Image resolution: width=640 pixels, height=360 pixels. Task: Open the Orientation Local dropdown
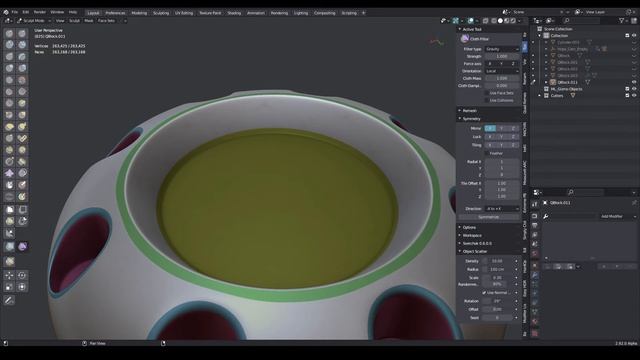(502, 71)
